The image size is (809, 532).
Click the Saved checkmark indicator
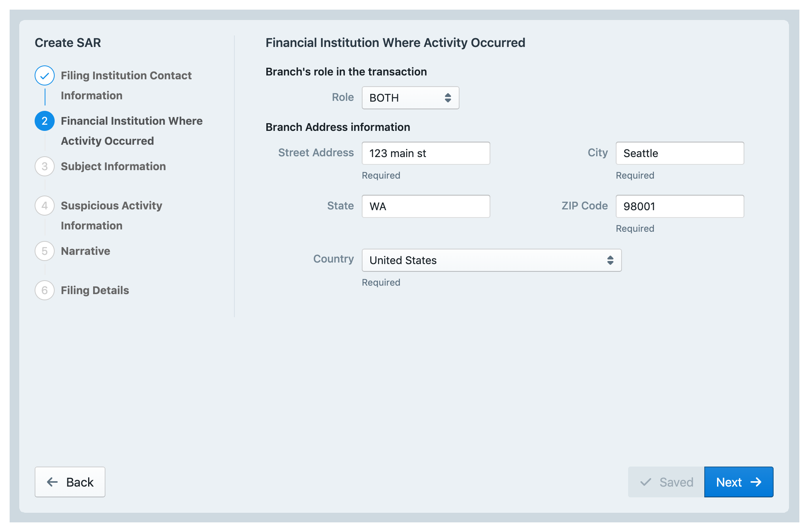pyautogui.click(x=646, y=482)
